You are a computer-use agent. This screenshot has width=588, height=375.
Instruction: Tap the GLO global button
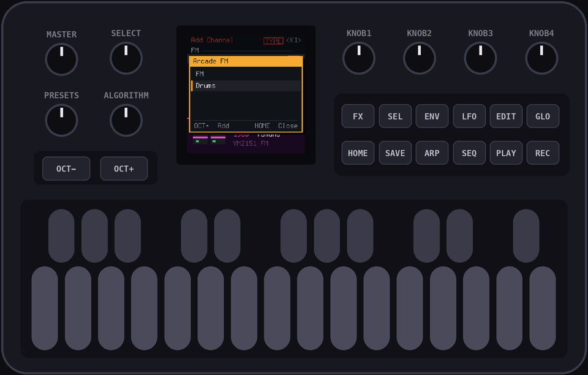[x=543, y=116]
